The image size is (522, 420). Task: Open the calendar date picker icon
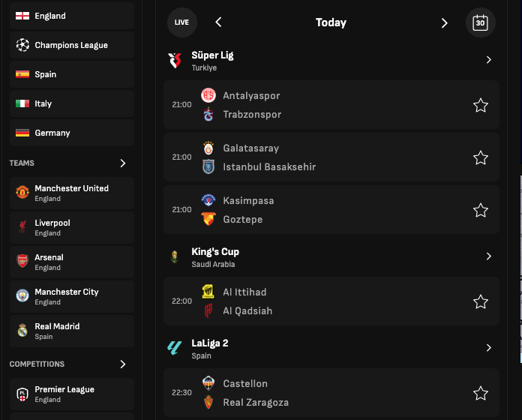480,22
